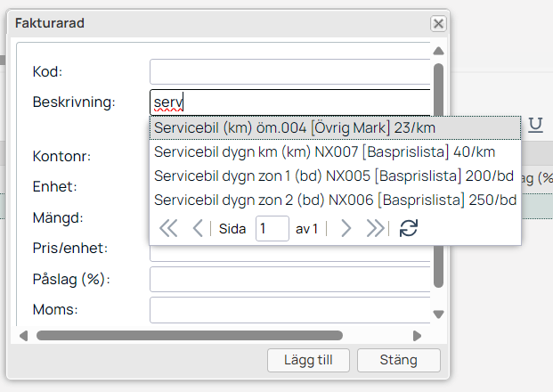Click horizontal scrollbar right arrow
Viewport: 553px width, 392px height.
coord(416,336)
